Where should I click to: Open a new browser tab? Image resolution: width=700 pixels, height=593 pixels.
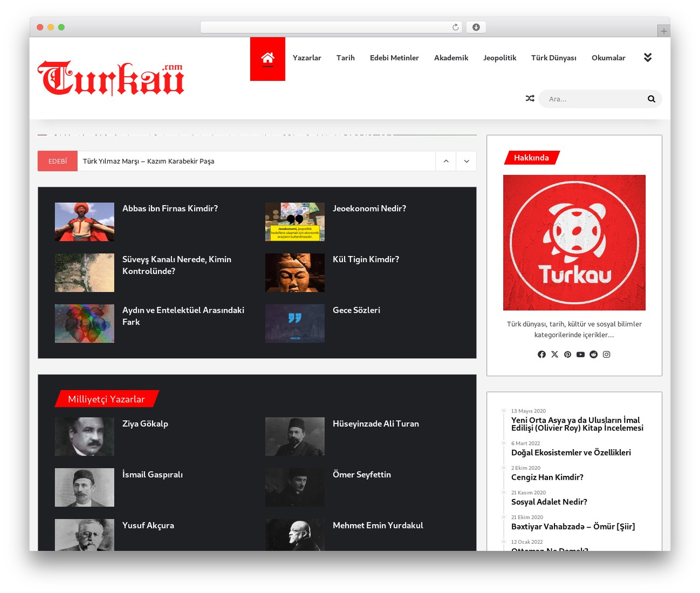click(x=663, y=31)
